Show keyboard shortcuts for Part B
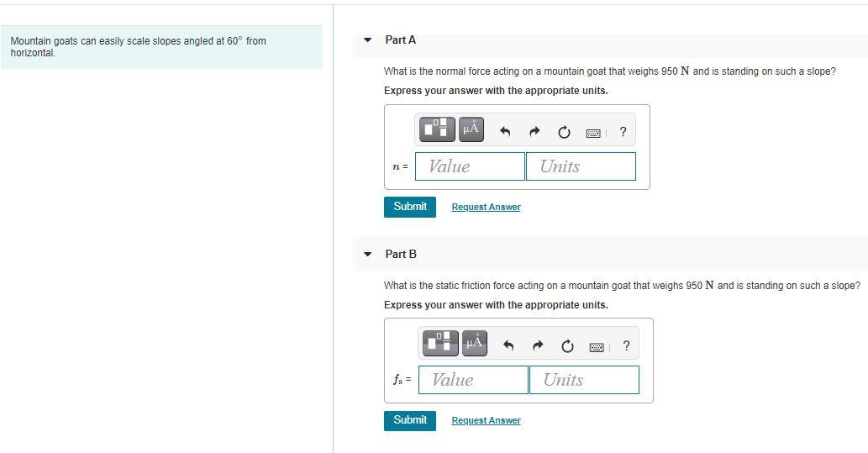This screenshot has height=453, width=868. [597, 347]
